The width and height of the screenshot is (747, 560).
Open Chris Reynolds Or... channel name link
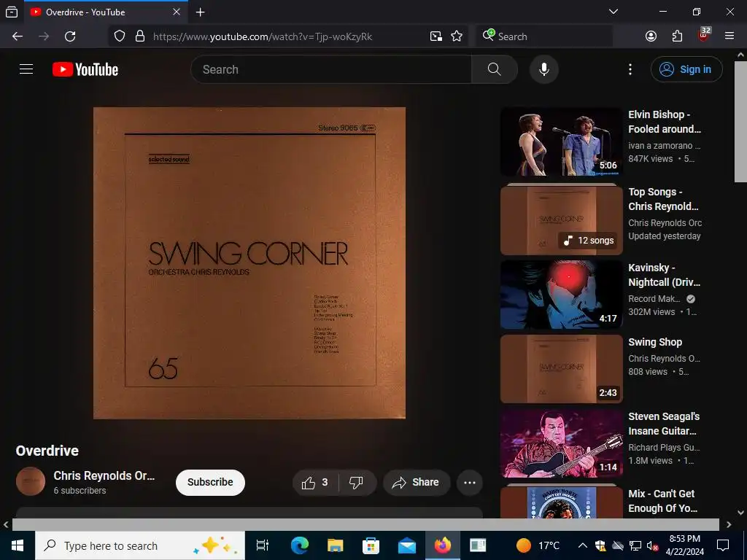click(104, 475)
